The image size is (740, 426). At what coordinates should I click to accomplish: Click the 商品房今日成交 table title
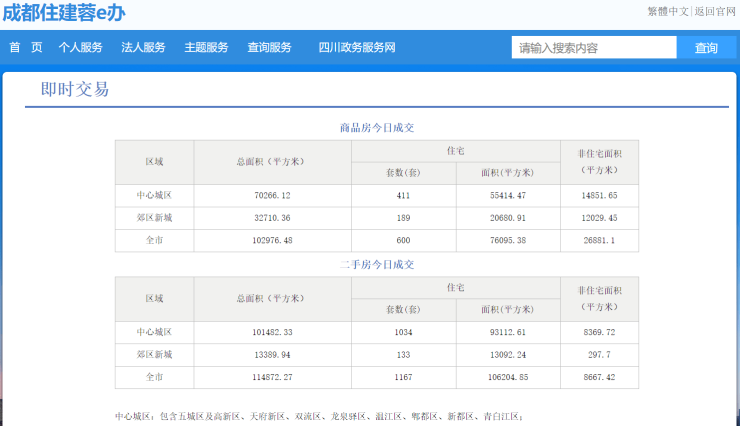point(376,128)
